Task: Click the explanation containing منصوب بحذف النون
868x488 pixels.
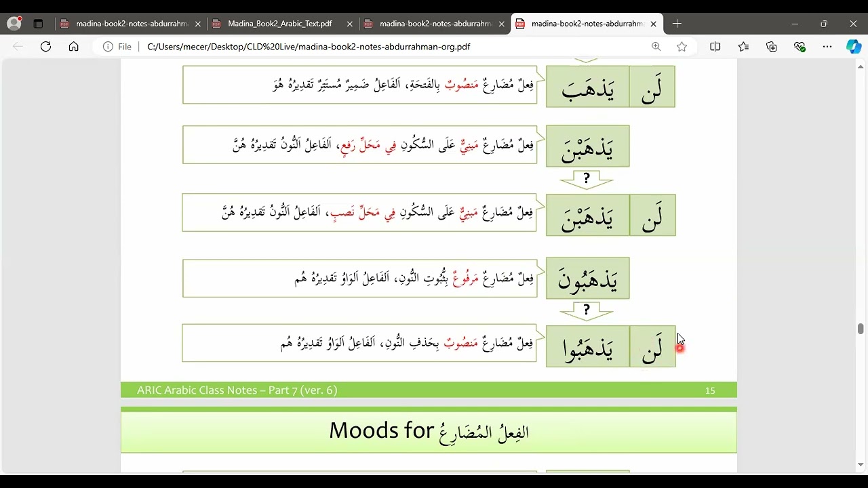Action: [x=359, y=343]
